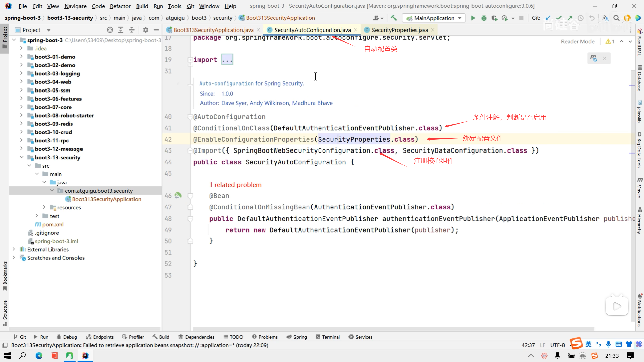The width and height of the screenshot is (644, 362).
Task: Toggle fold on import statements line
Action: [x=190, y=60]
